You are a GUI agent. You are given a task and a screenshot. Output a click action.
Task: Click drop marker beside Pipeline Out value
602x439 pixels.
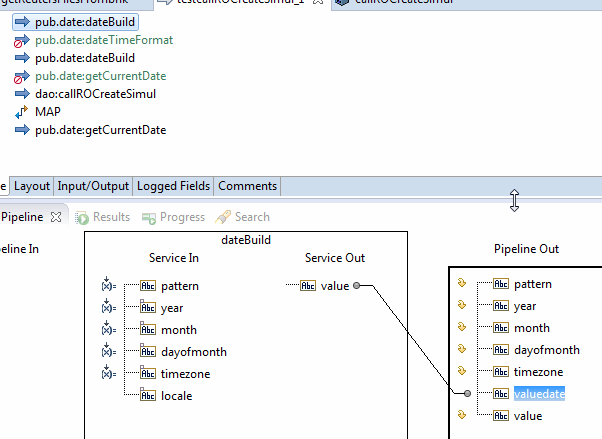click(x=462, y=415)
